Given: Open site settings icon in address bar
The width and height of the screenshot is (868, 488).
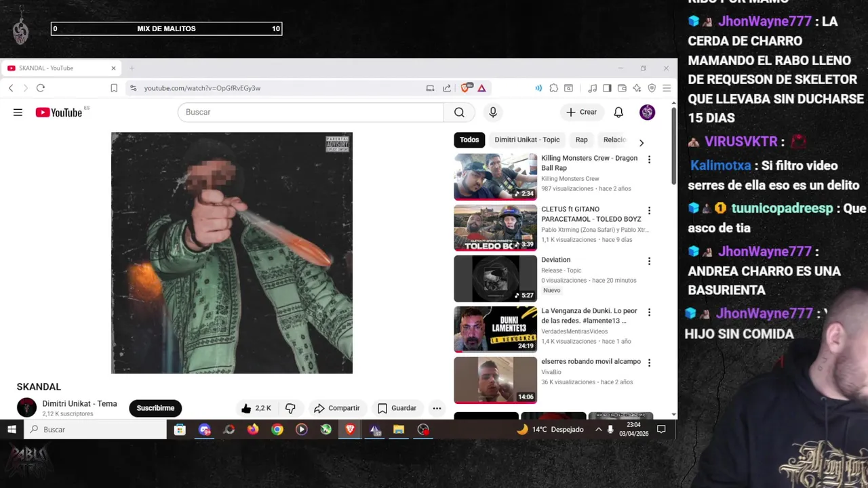Looking at the screenshot, I should 133,88.
